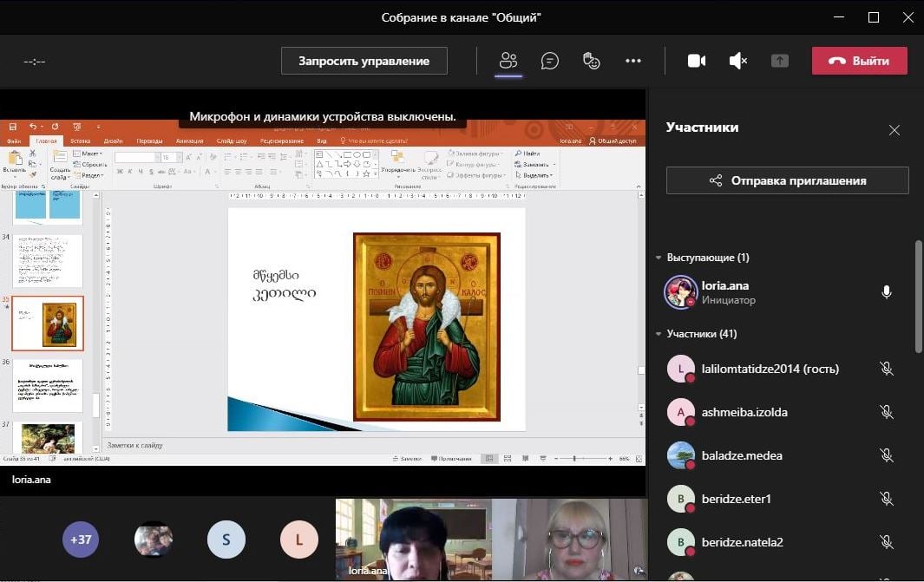This screenshot has width=924, height=582.
Task: Click the zoom slider in PowerPoint status bar
Action: [x=584, y=458]
